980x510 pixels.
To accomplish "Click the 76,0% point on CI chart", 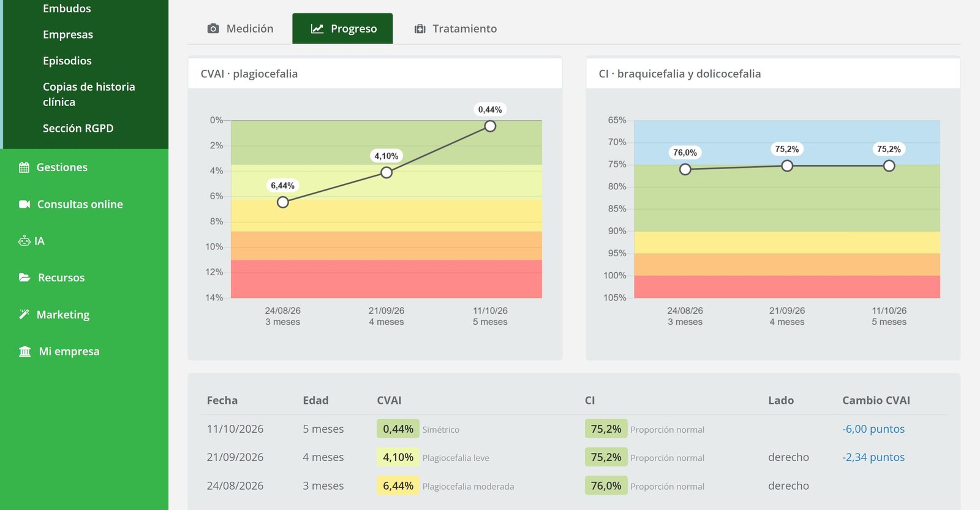I will click(685, 169).
